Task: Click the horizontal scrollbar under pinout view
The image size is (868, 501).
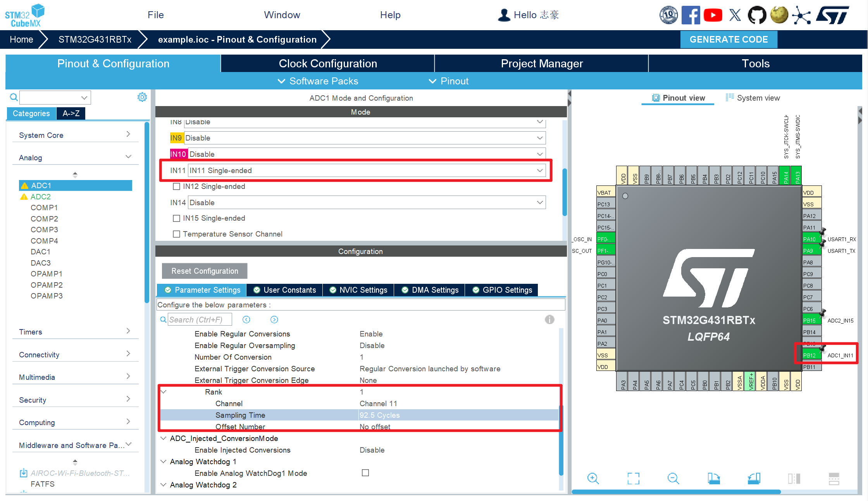Action: click(676, 492)
